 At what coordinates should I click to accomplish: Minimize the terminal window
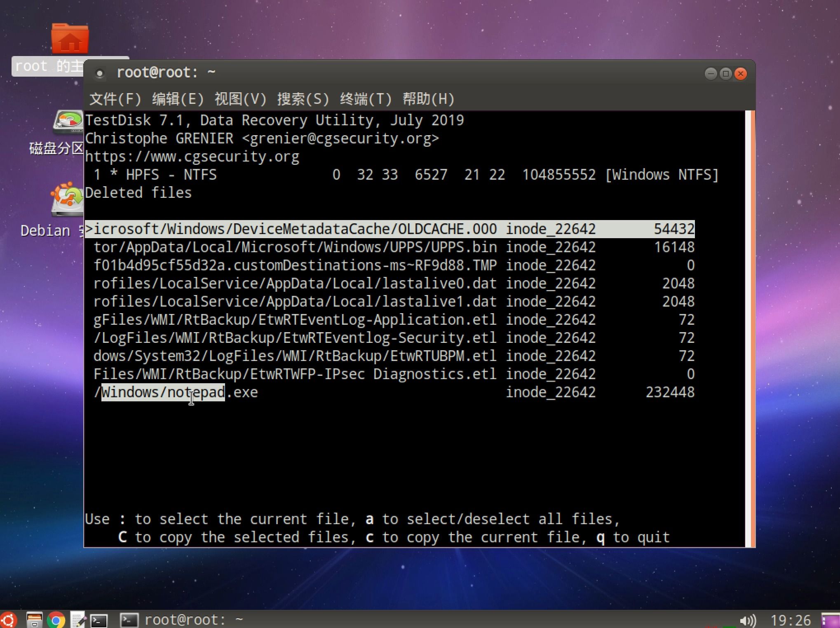711,74
